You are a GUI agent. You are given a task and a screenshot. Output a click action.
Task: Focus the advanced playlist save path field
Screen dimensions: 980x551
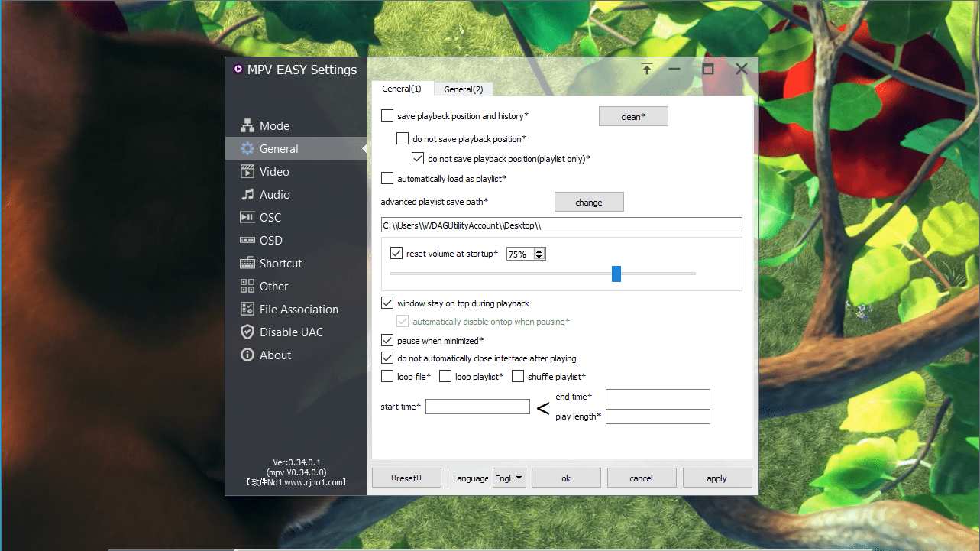pos(561,225)
